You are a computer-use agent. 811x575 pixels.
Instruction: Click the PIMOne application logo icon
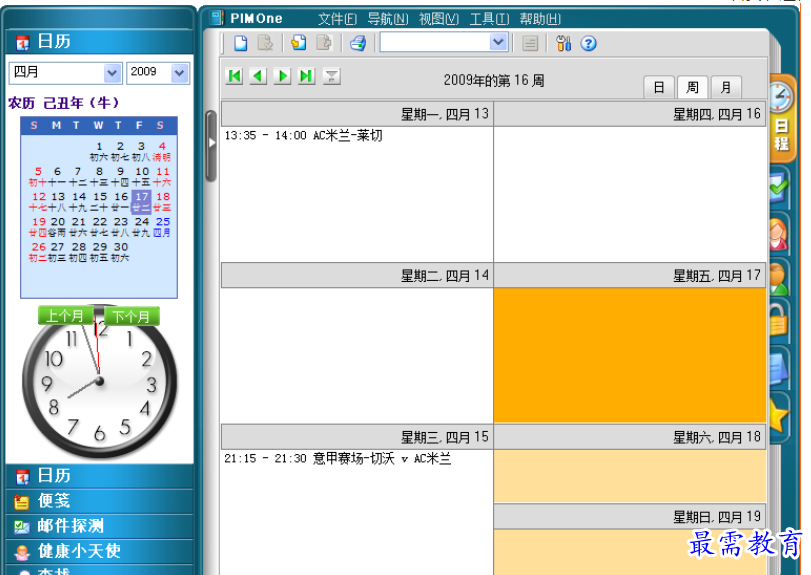pos(217,18)
